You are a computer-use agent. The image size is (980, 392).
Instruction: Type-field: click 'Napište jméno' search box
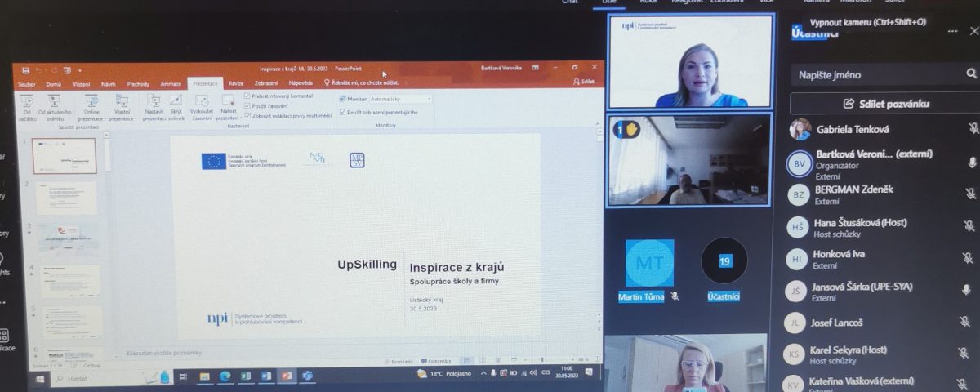pyautogui.click(x=884, y=75)
